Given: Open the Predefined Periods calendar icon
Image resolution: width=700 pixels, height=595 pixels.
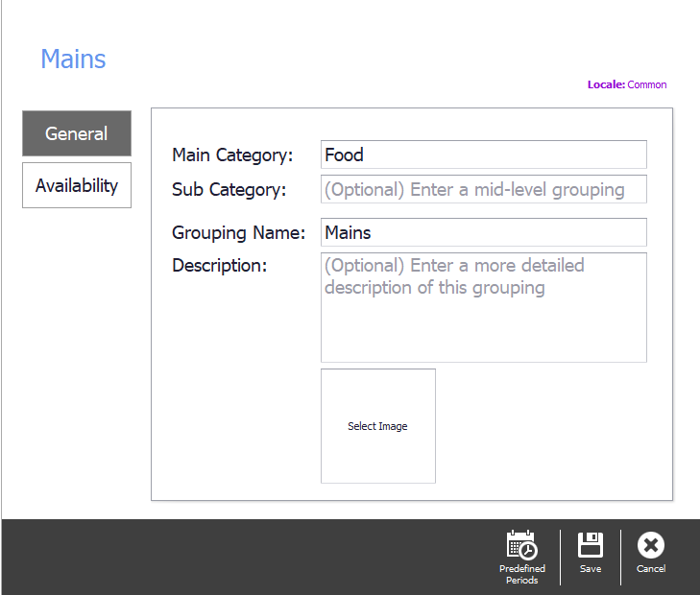Looking at the screenshot, I should coord(521,544).
